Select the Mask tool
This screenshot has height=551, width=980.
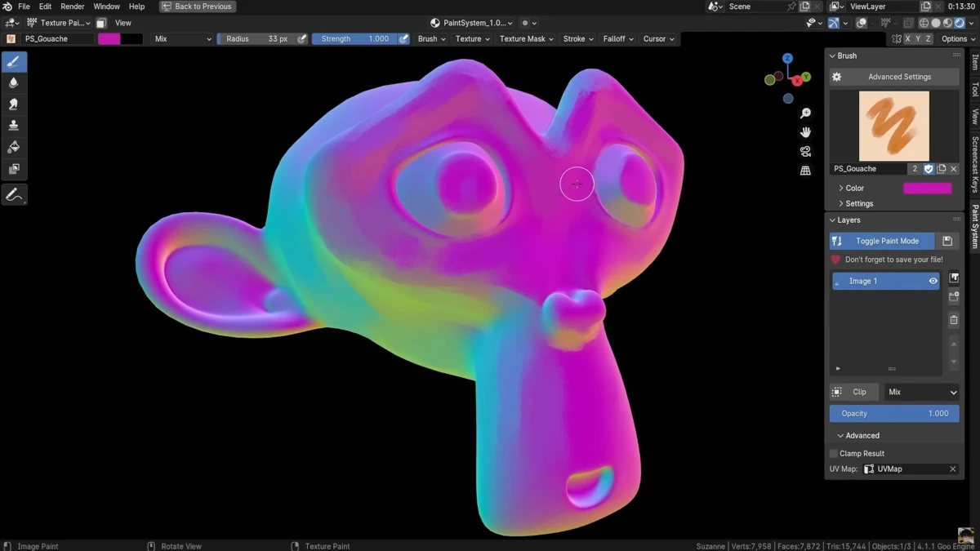point(14,169)
